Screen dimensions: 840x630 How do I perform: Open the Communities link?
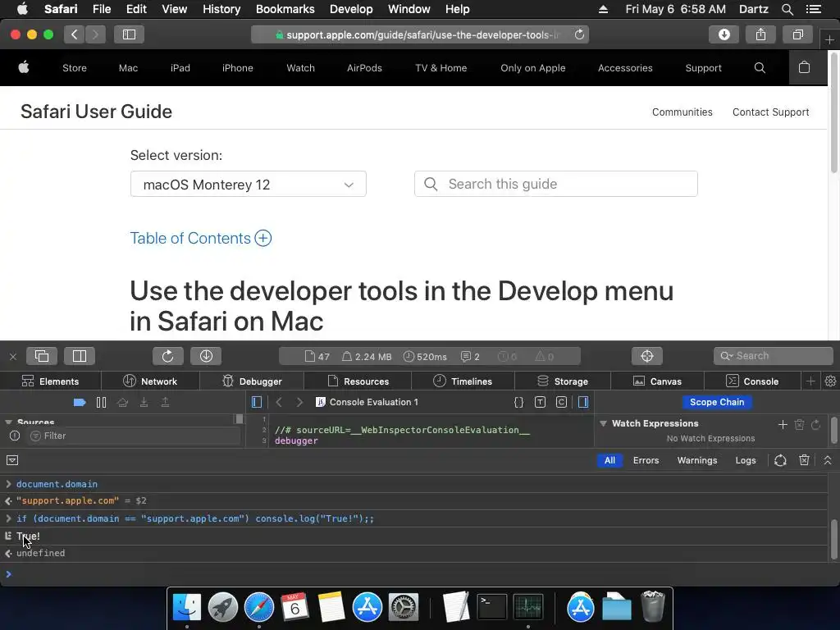click(x=682, y=112)
